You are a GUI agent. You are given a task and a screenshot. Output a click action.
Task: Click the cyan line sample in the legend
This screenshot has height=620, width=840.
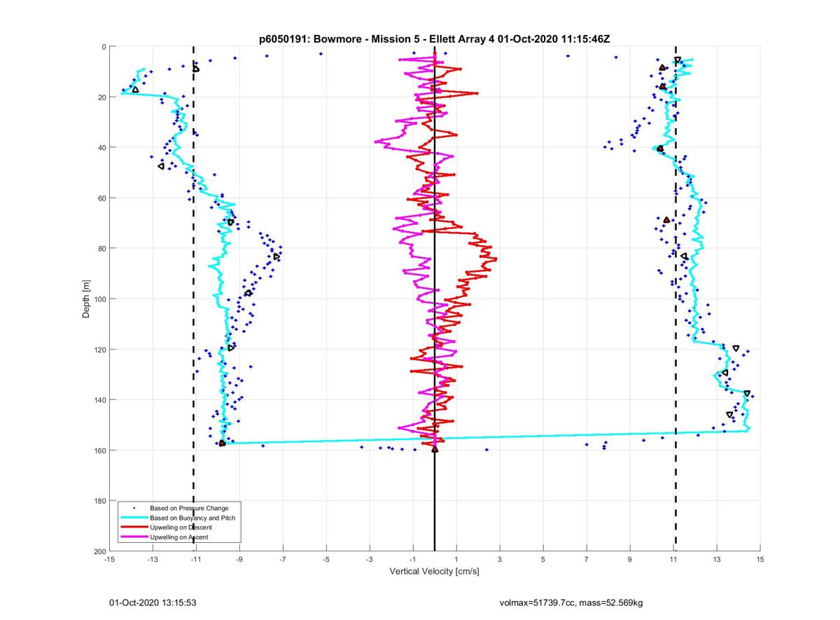pos(134,518)
